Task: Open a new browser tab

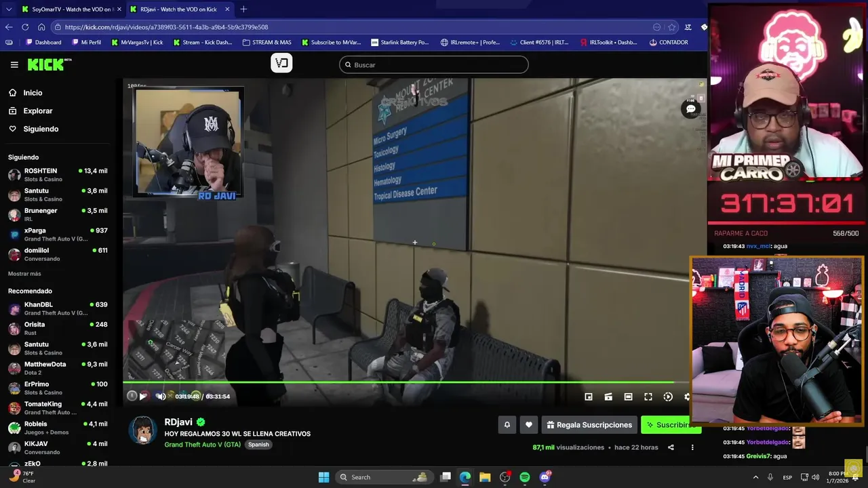Action: (243, 9)
